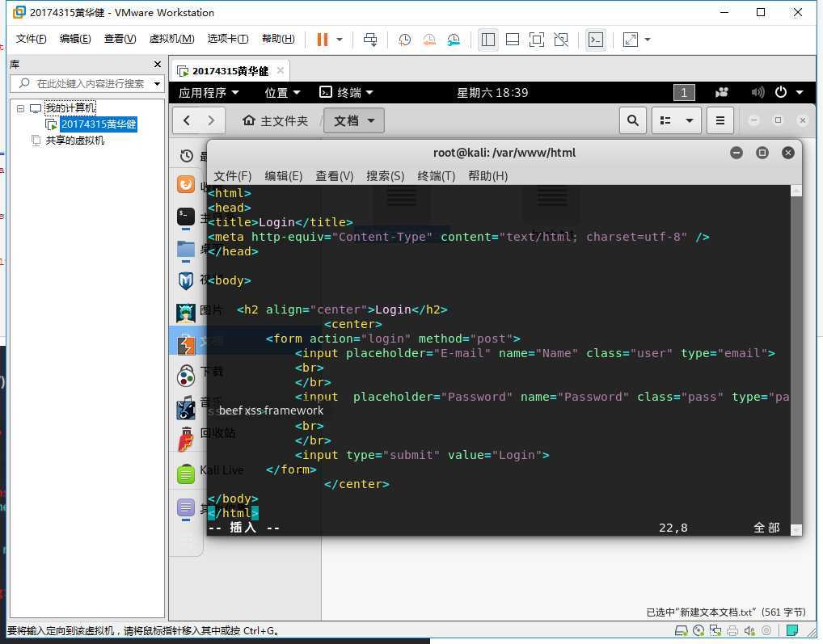Screen dimensions: 823x644
Task: Open the stretch display dropdown arrow
Action: click(648, 40)
